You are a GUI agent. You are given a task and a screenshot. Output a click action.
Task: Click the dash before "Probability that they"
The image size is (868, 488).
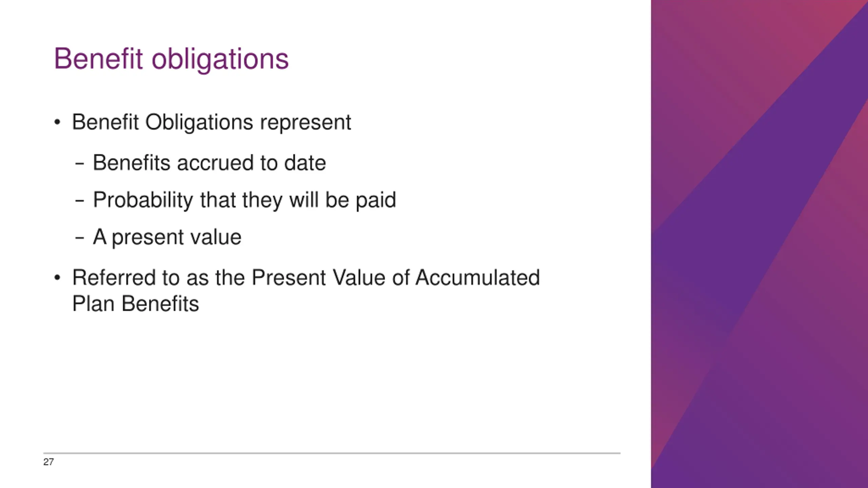(79, 201)
